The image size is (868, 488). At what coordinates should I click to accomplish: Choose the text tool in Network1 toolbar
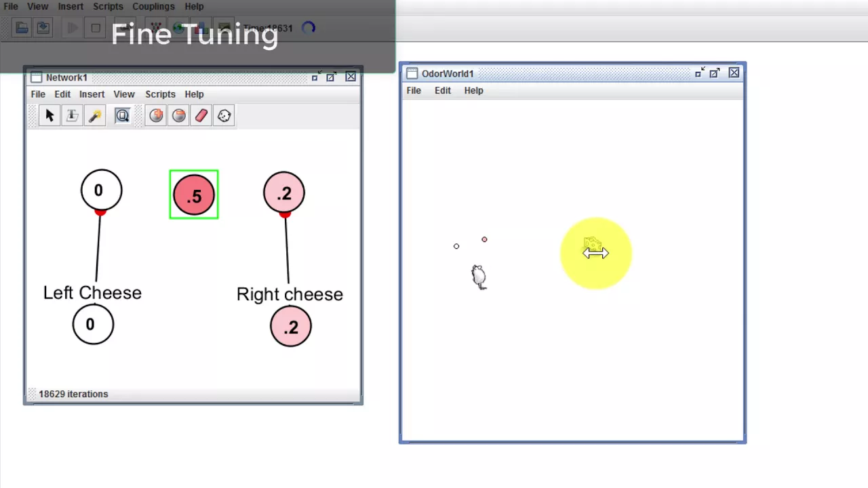pyautogui.click(x=72, y=116)
